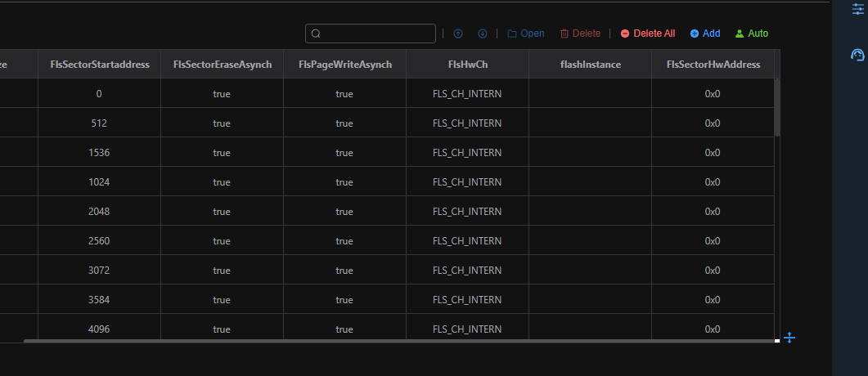This screenshot has height=376, width=868.
Task: Click the Open folder button
Action: pyautogui.click(x=525, y=34)
